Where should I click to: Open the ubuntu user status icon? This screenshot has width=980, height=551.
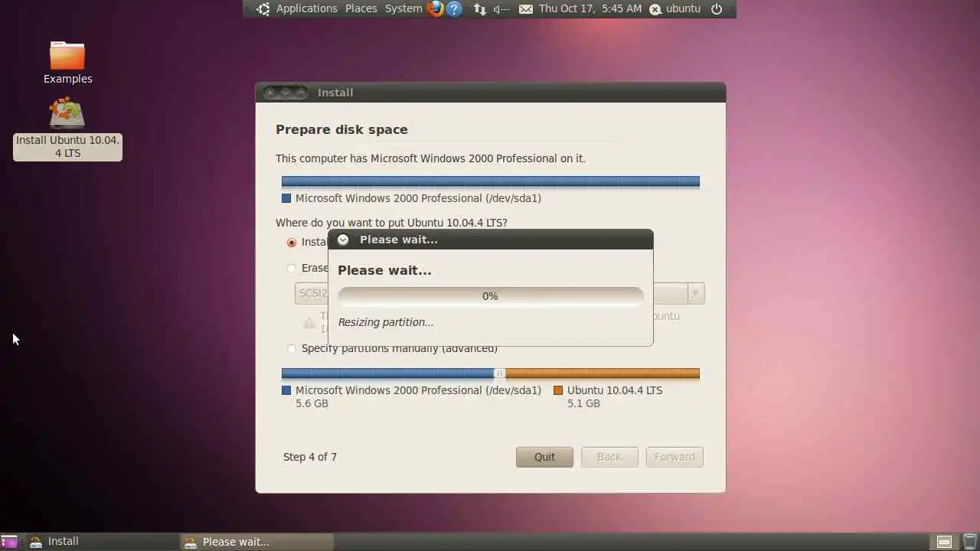click(655, 9)
